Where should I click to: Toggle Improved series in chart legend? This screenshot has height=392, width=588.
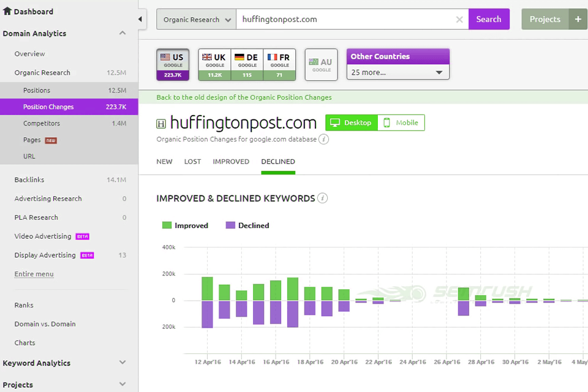tap(185, 225)
